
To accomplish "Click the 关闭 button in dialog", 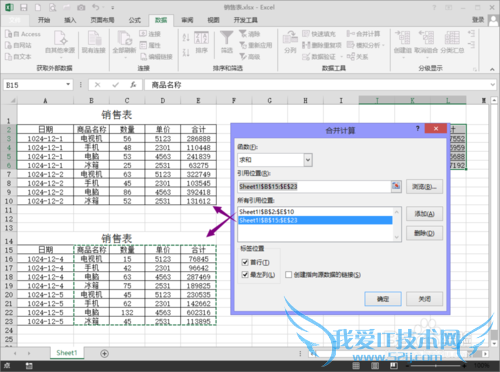I will pos(424,299).
